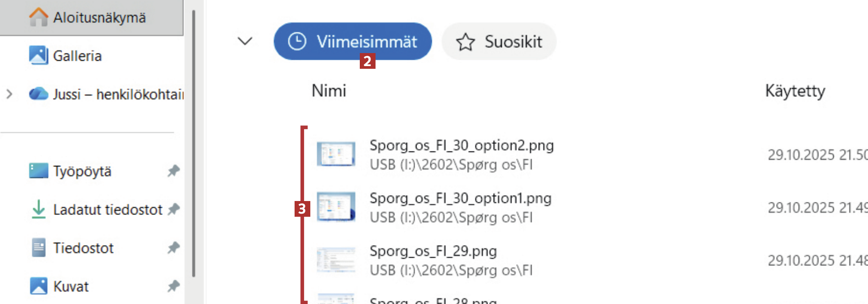Collapse the section with the chevron beside Viimeisimmät

[x=245, y=41]
